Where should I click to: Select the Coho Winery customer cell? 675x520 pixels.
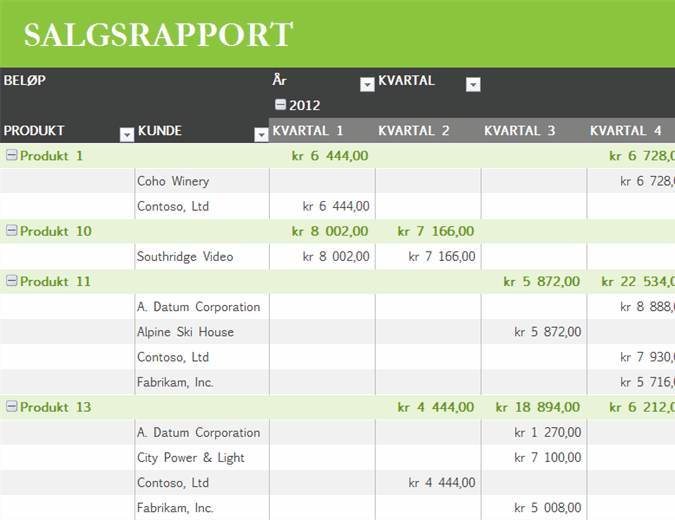pyautogui.click(x=173, y=181)
